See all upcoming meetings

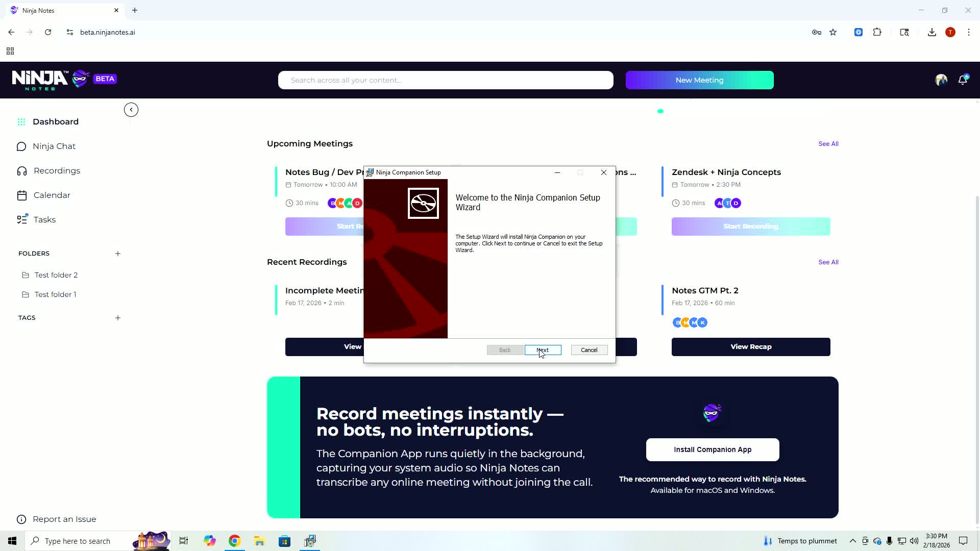tap(828, 144)
